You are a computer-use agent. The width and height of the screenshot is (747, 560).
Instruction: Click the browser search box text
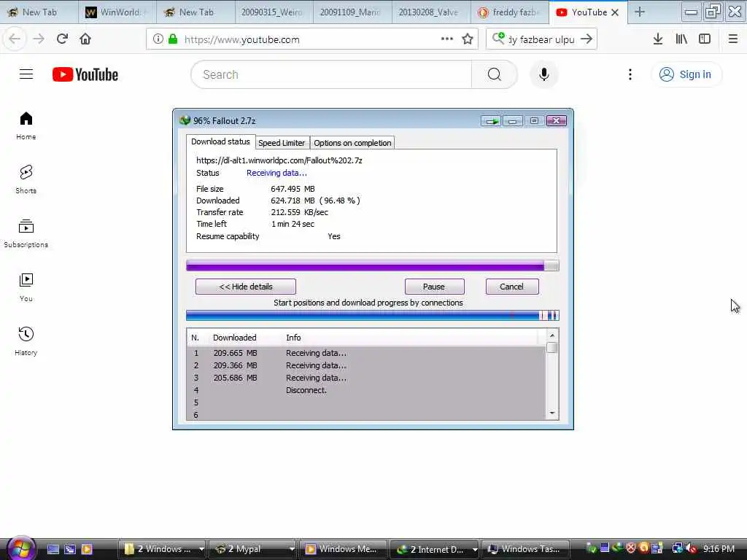click(x=542, y=39)
